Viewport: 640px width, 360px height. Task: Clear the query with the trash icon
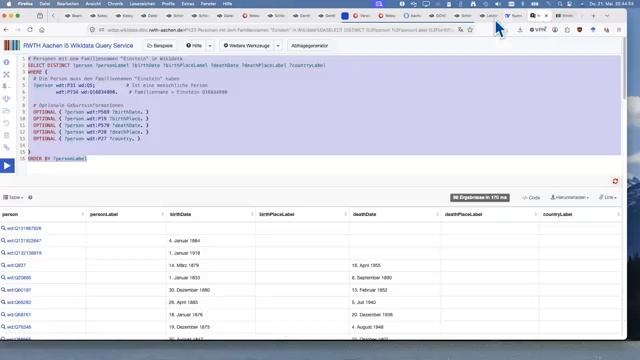click(6, 135)
